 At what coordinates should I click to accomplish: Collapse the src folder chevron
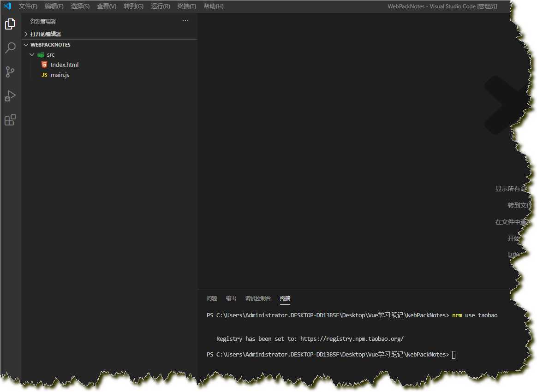click(x=32, y=55)
